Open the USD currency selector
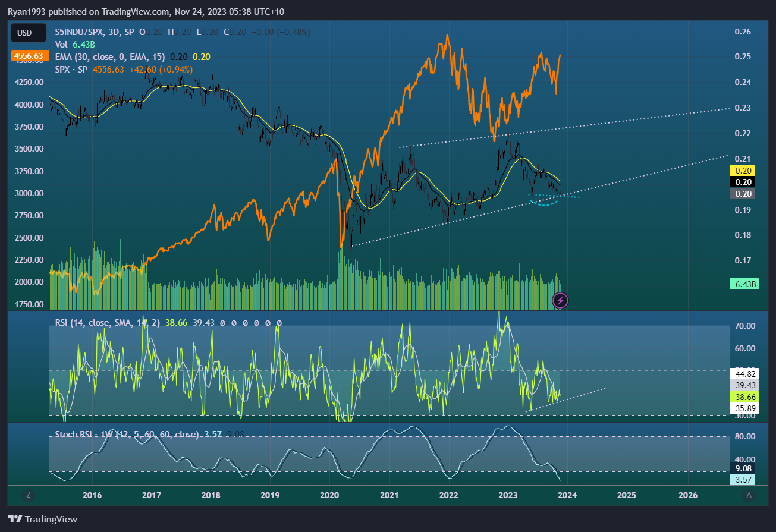This screenshot has height=532, width=776. tap(29, 33)
